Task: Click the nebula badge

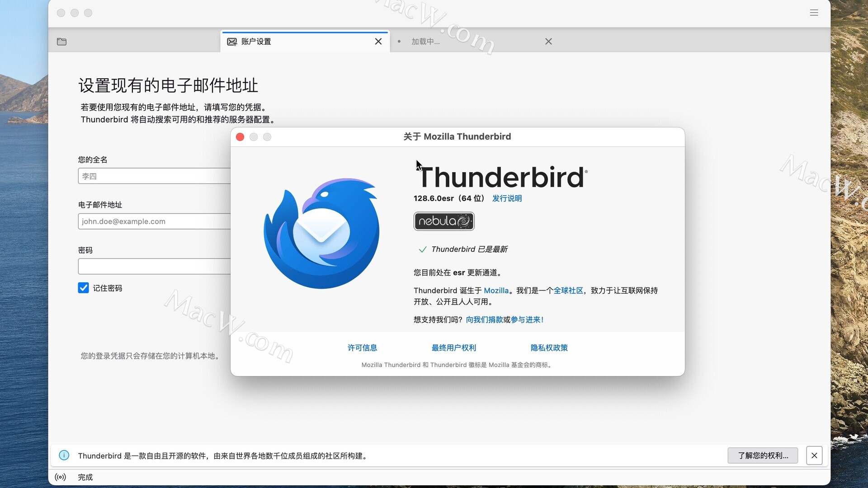Action: pyautogui.click(x=444, y=221)
